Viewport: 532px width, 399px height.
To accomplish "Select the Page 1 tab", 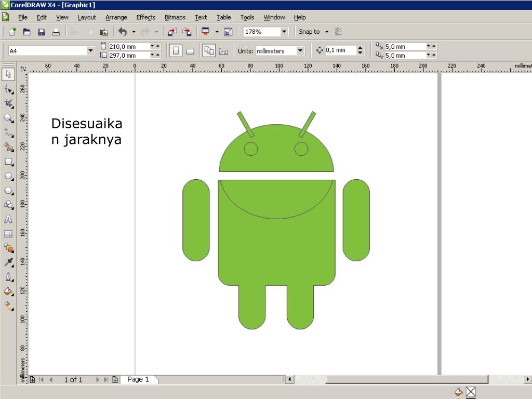I will coord(138,379).
